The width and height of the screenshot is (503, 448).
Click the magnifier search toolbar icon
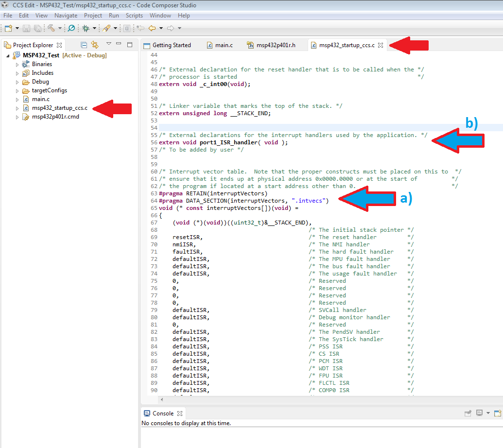(71, 28)
